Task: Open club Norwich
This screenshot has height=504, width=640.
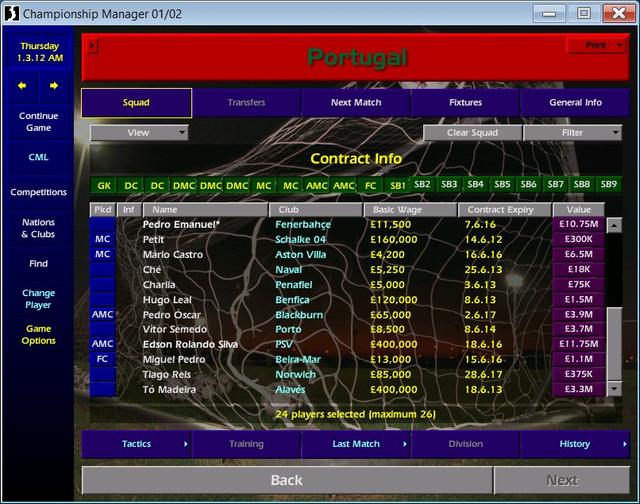Action: click(295, 375)
